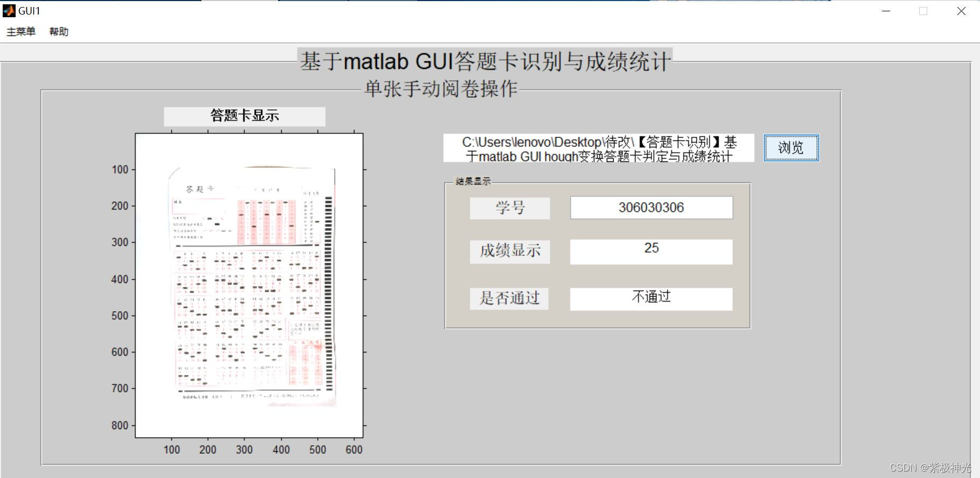980x478 pixels.
Task: Click the 答题卡显示 heading
Action: 244,116
